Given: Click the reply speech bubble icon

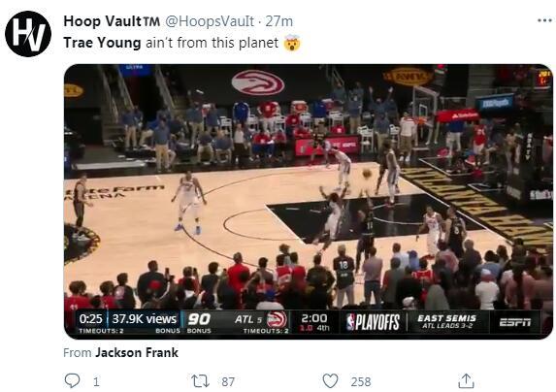Looking at the screenshot, I should tap(72, 381).
